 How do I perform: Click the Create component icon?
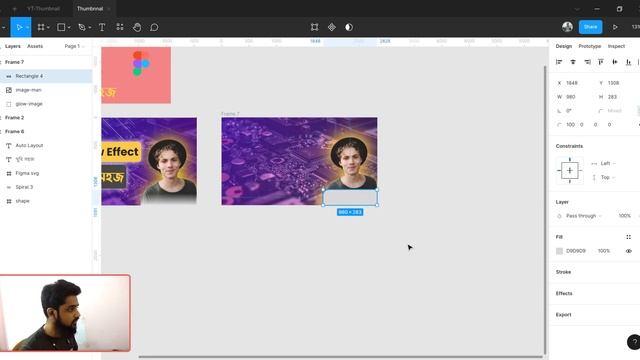332,27
